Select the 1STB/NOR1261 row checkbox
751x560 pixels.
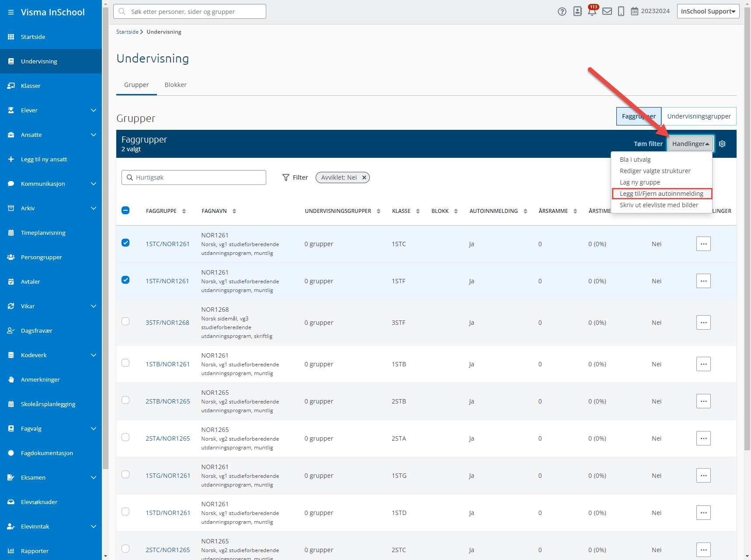(x=125, y=363)
